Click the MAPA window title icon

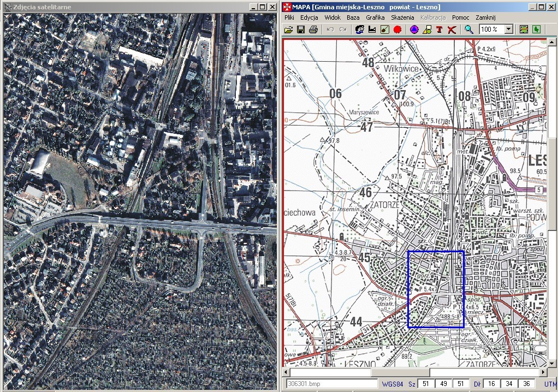[x=287, y=7]
